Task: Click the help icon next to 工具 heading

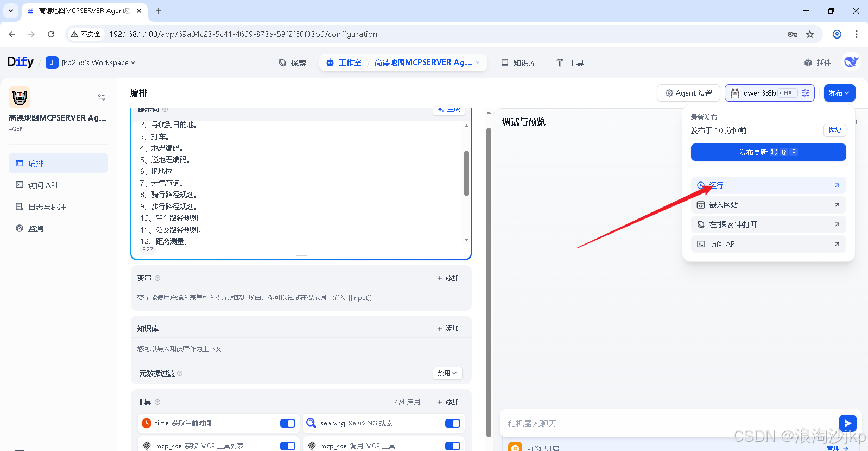Action: [x=157, y=402]
